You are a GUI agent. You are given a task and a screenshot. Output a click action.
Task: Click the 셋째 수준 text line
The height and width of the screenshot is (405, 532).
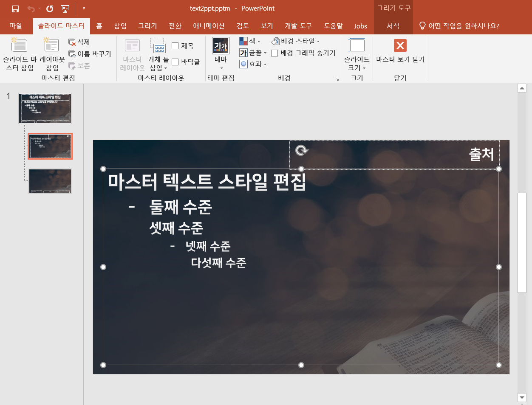[x=176, y=228]
